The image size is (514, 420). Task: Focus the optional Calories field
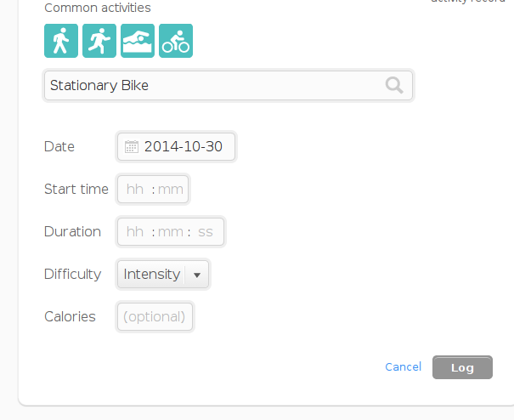155,316
